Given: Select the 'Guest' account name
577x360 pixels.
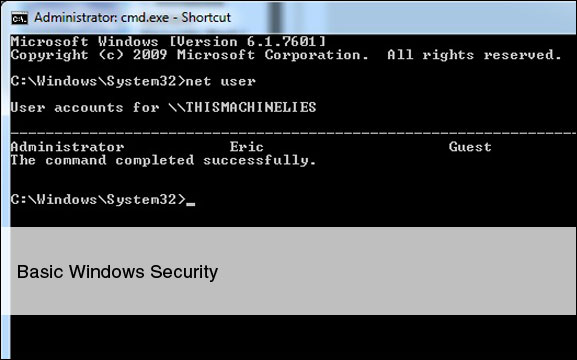Looking at the screenshot, I should tap(470, 147).
